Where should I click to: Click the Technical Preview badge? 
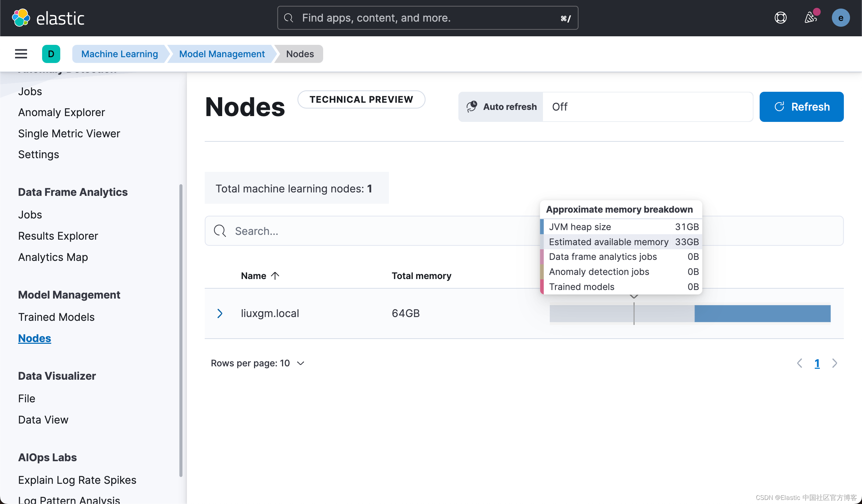[x=361, y=99]
